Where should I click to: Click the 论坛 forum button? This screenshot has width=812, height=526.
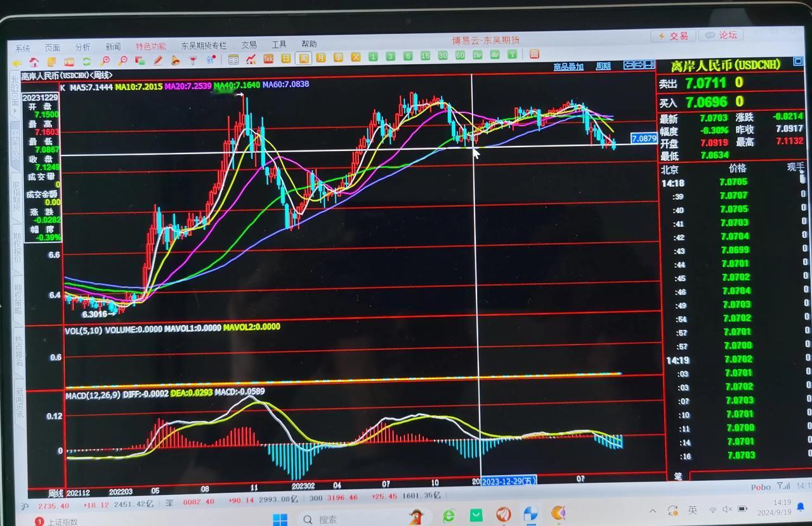coord(721,36)
